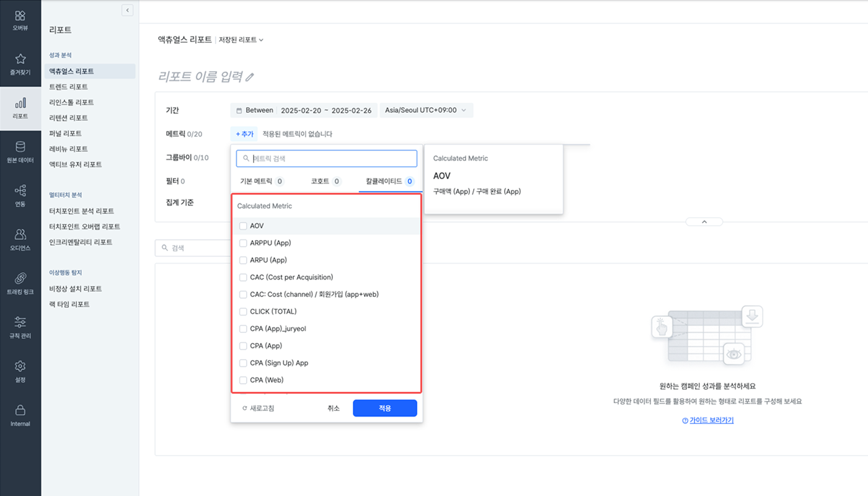
Task: Check the ARPPU (App) checkbox
Action: coord(243,243)
